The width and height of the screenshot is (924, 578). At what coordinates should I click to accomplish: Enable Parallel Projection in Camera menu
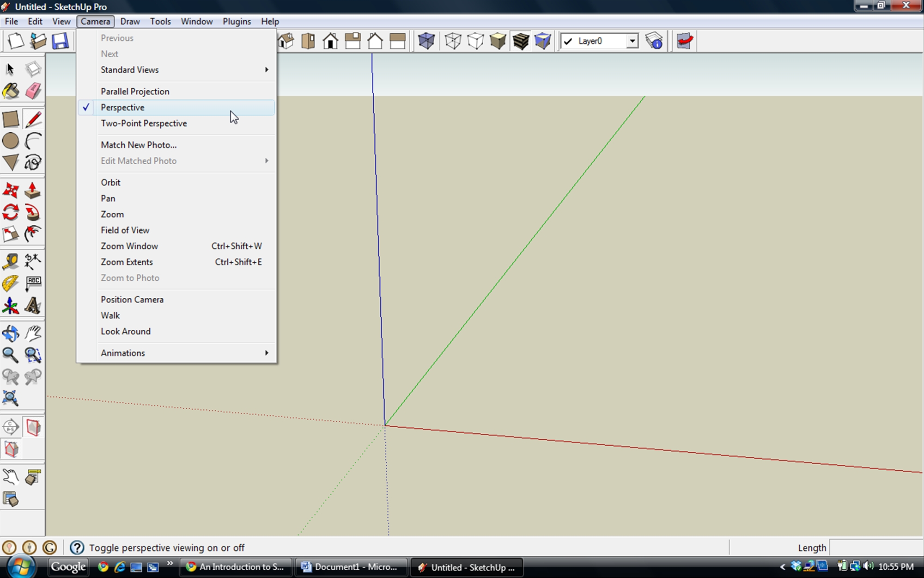pos(176,92)
